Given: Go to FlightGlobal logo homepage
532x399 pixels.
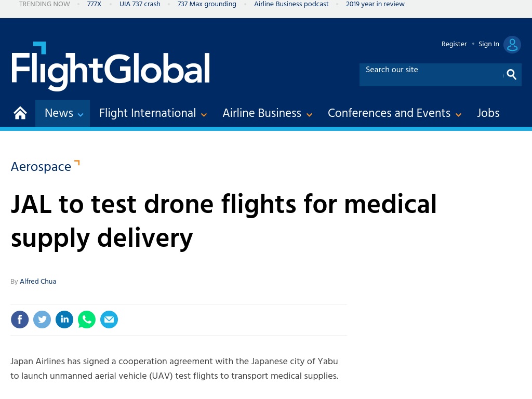Looking at the screenshot, I should [x=111, y=66].
